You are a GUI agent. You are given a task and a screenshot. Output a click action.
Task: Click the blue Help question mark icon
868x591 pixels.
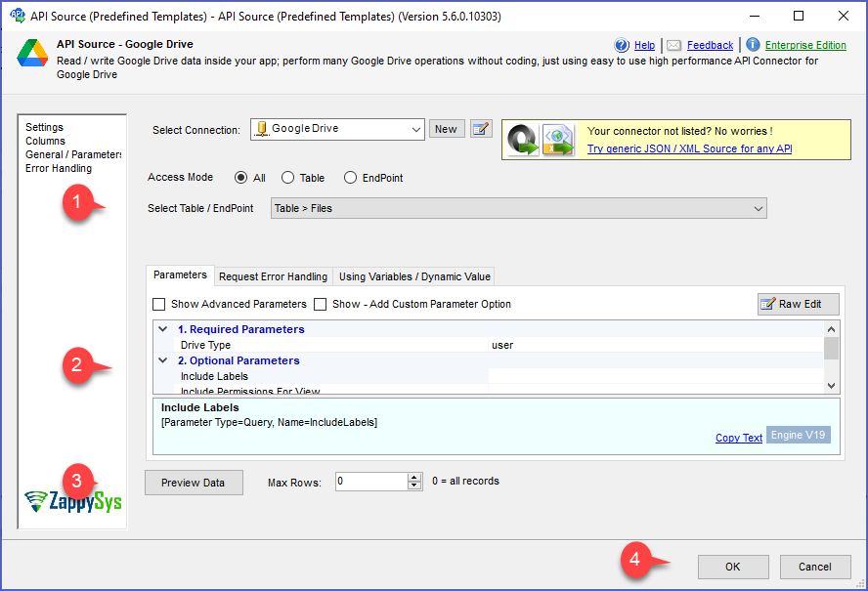622,45
